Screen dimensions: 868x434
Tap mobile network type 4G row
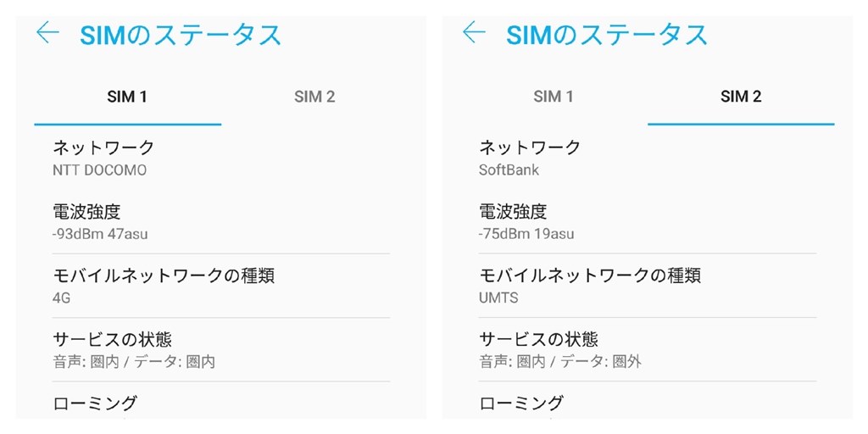(164, 286)
